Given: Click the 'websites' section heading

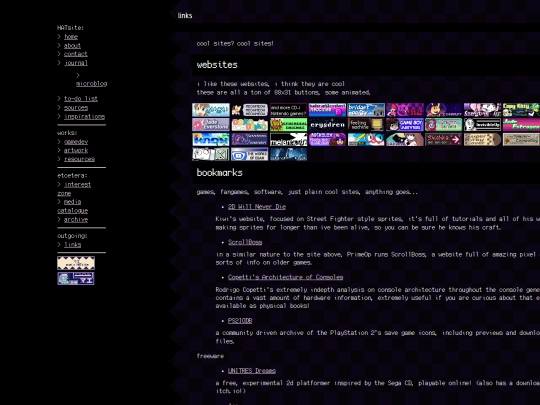Looking at the screenshot, I should click(x=217, y=65).
